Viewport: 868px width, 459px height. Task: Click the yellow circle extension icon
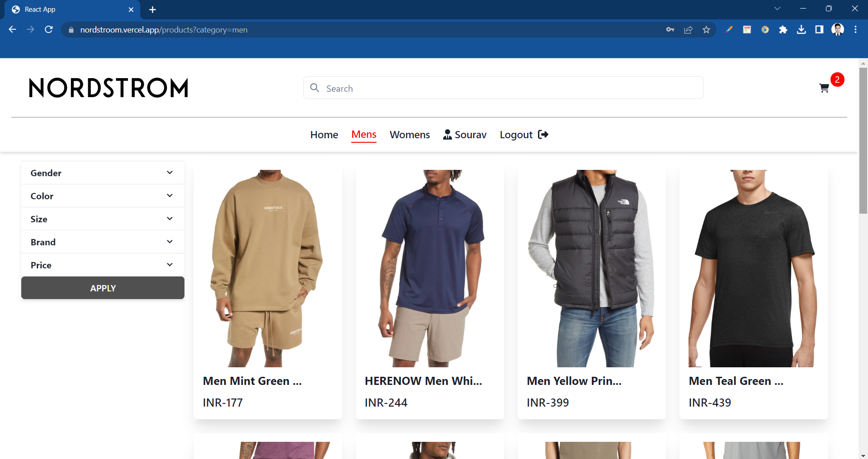coord(765,30)
